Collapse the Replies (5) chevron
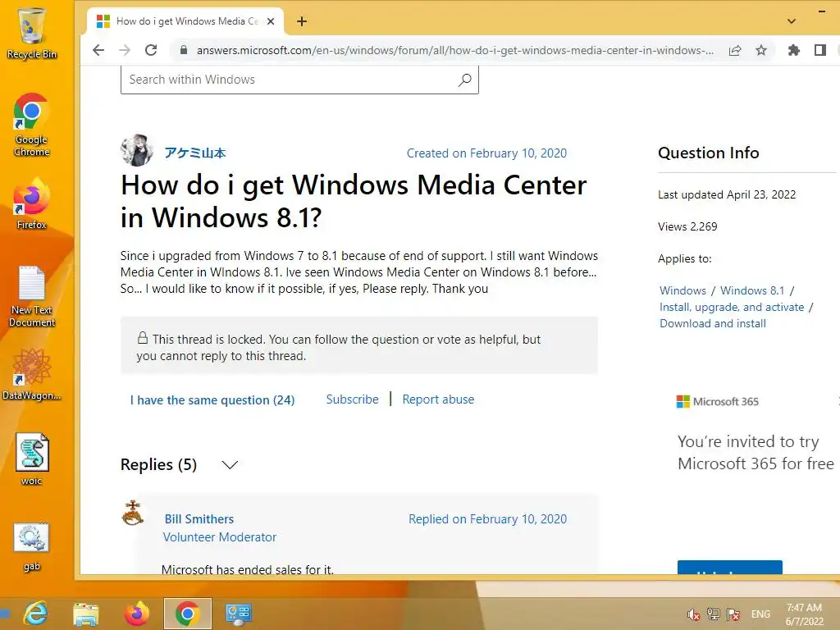840x630 pixels. point(230,464)
